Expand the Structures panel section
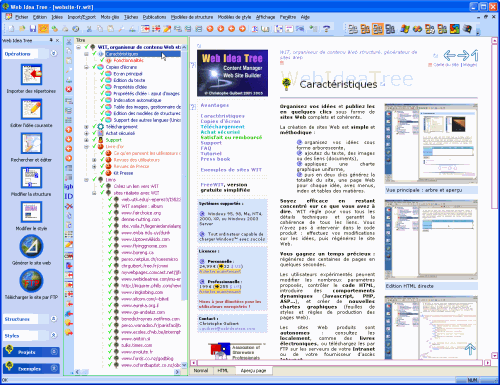The image size is (500, 385). point(53,319)
